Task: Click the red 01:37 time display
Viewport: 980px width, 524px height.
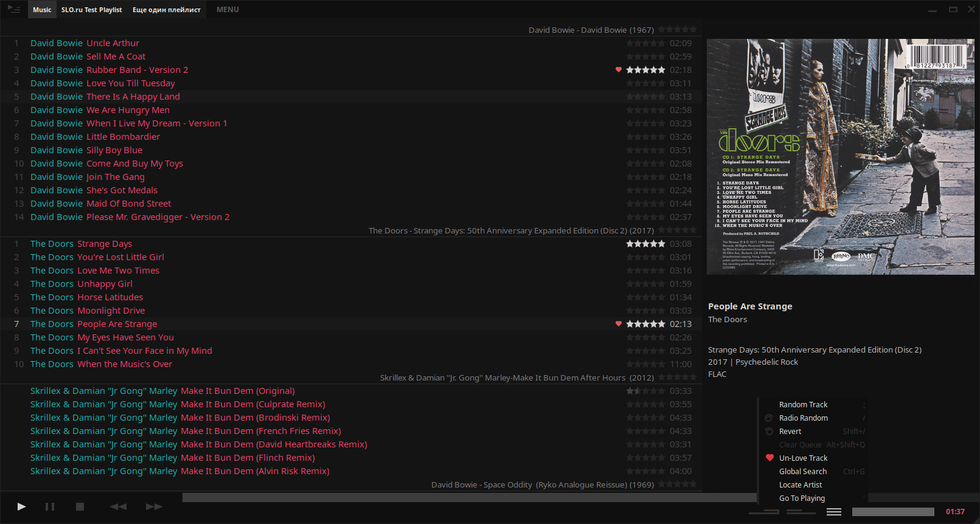Action: [955, 512]
